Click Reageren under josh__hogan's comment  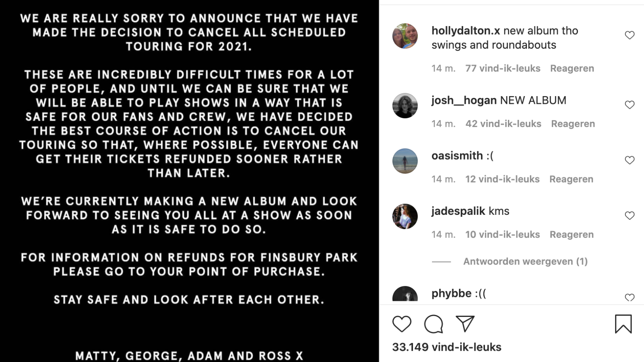coord(573,124)
